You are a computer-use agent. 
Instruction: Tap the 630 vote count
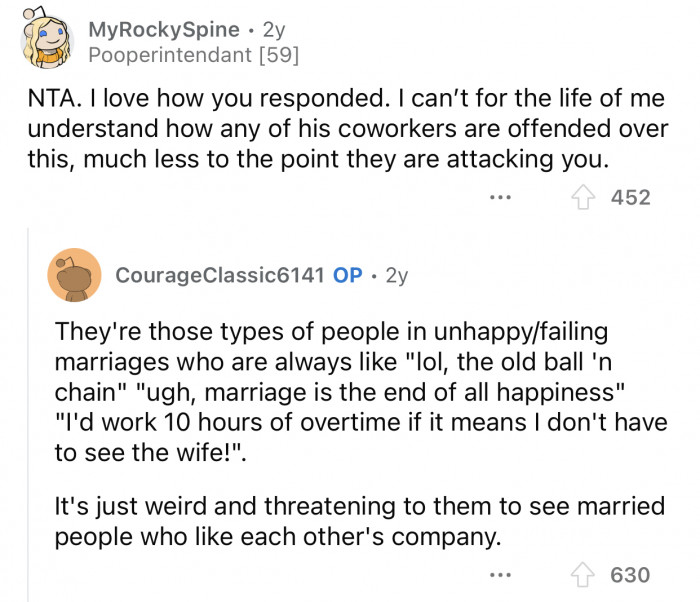point(630,575)
